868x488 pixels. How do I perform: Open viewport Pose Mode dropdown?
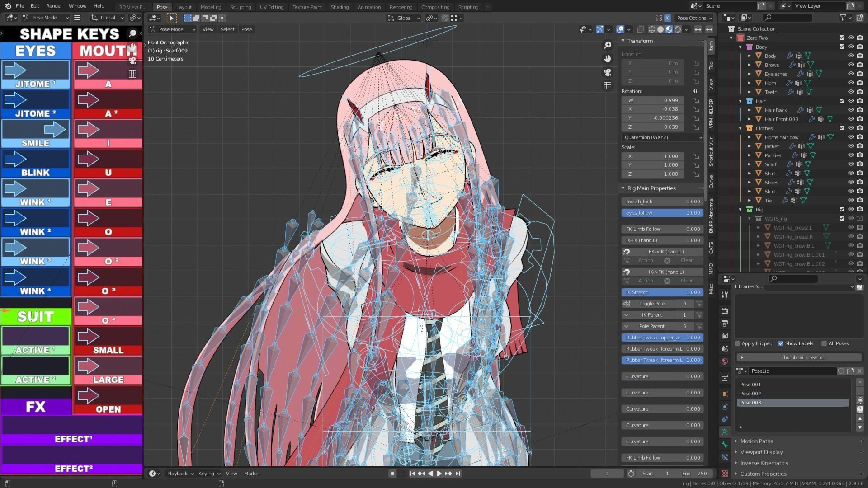tap(172, 29)
